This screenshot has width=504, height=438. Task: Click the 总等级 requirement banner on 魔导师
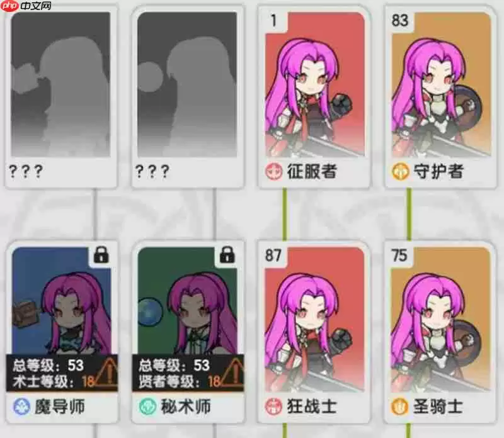[x=62, y=373]
